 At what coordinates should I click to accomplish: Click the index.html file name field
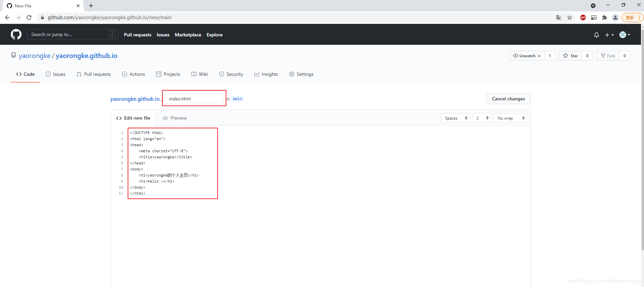[194, 99]
